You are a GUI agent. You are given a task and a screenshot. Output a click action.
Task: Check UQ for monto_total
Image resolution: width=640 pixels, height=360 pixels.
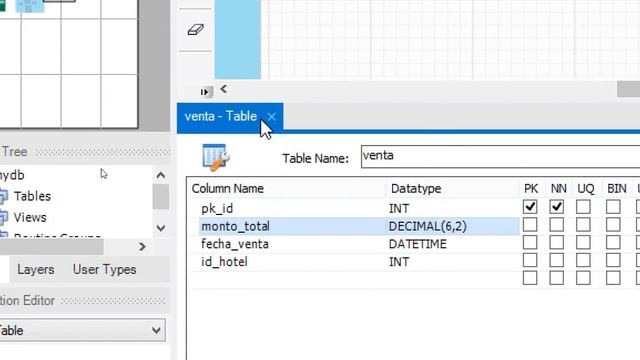(x=583, y=224)
